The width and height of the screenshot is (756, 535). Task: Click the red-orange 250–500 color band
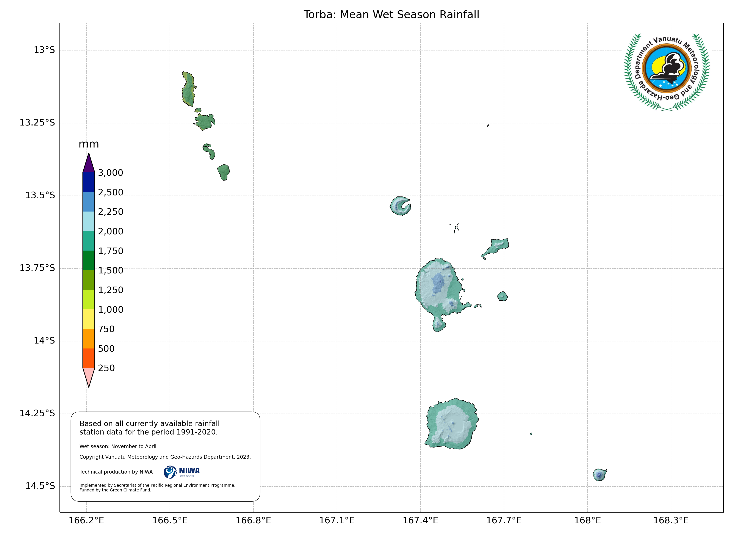89,358
